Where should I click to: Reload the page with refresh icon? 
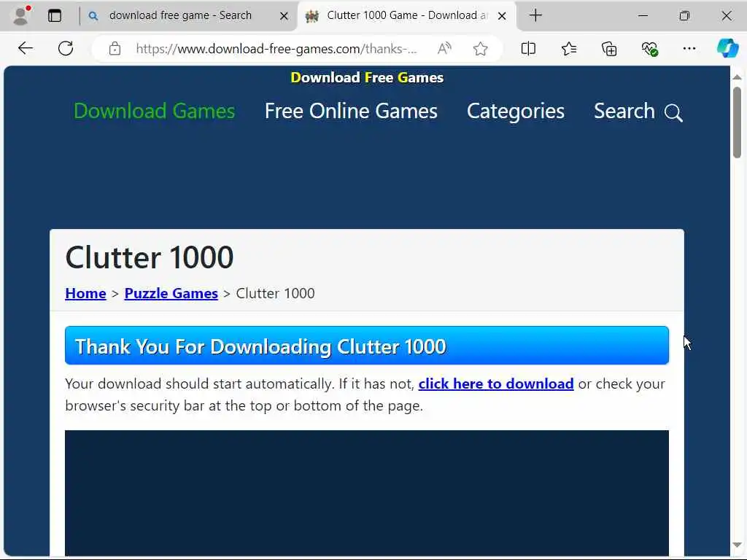pyautogui.click(x=66, y=48)
